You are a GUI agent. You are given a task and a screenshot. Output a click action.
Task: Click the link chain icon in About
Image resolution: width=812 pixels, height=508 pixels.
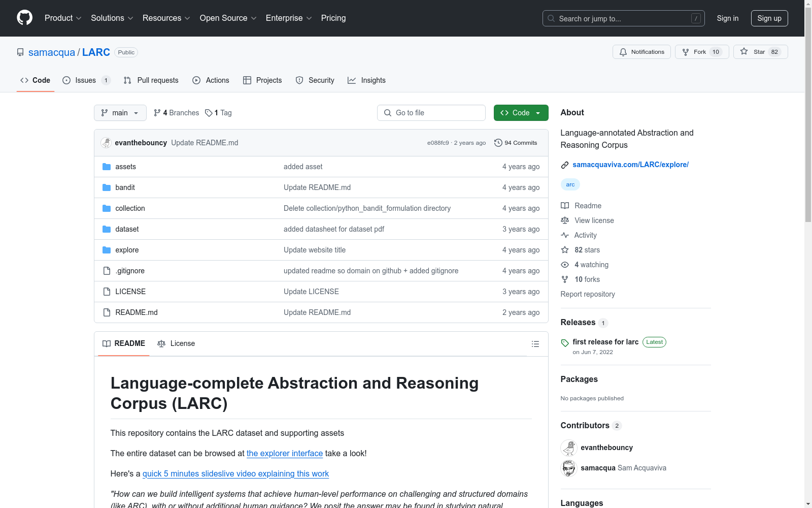[x=565, y=165]
